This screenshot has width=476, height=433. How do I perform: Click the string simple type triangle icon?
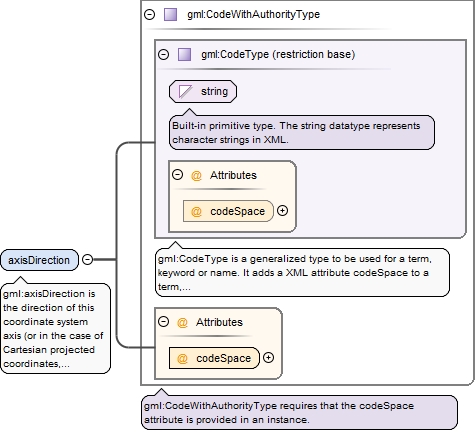(185, 91)
